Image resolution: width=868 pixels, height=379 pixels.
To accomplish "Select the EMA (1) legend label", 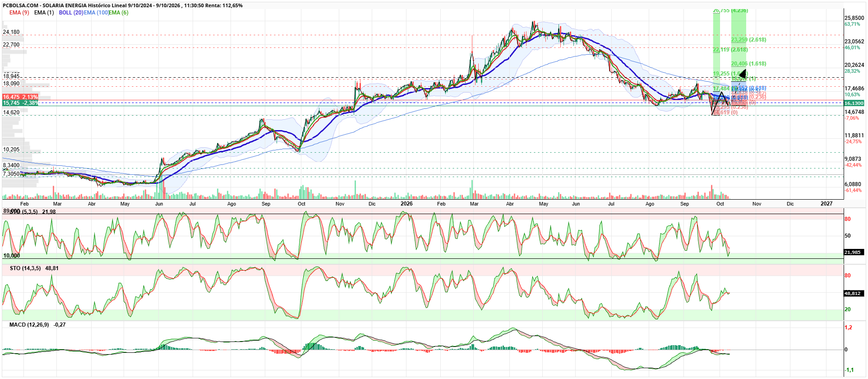I will pyautogui.click(x=44, y=13).
